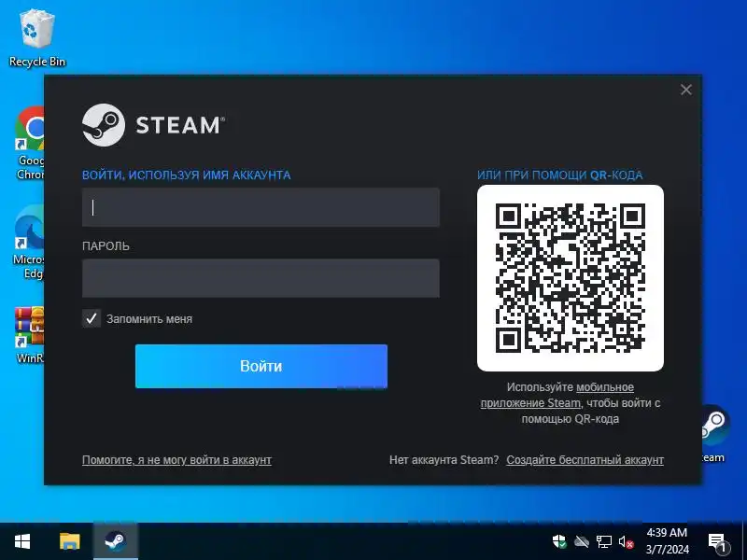The width and height of the screenshot is (747, 560).
Task: Close the Steam login window
Action: tap(686, 90)
